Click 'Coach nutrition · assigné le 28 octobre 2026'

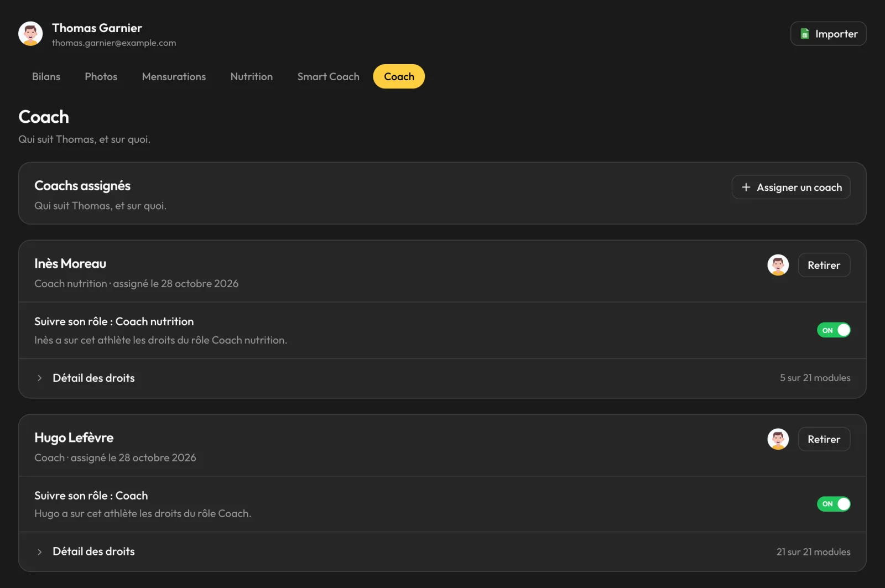(136, 284)
